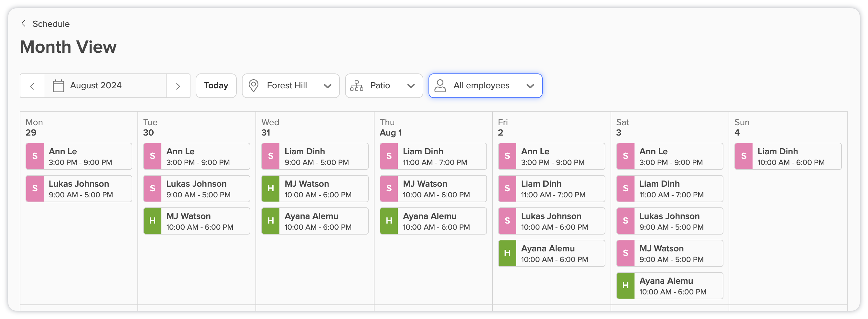Screen dimensions: 868x319
Task: Click green H badge Ayana Alemu Thu Aug 1
Action: pos(389,221)
